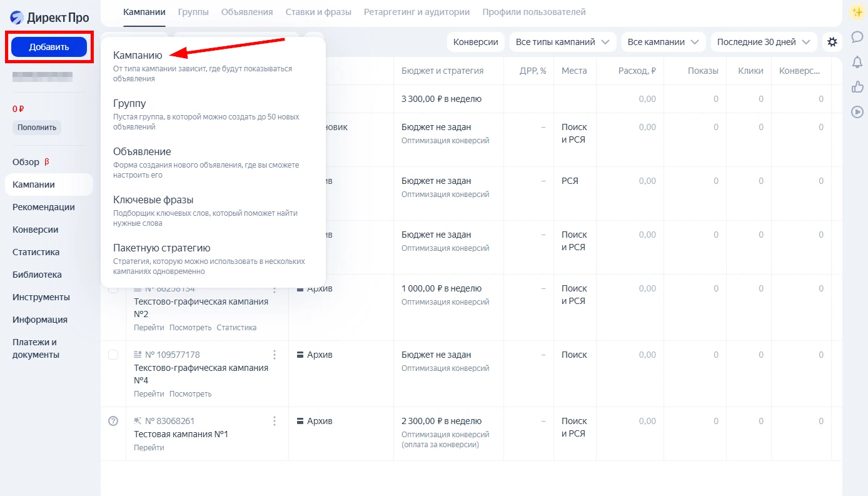Click the video play icon in right sidebar
The width and height of the screenshot is (868, 496).
(857, 112)
